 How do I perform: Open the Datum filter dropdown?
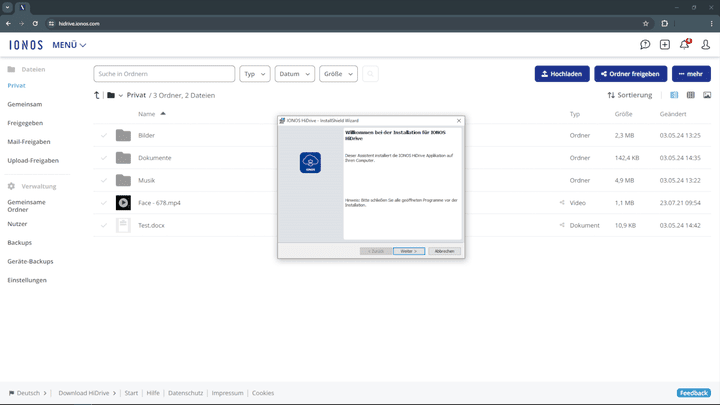[295, 74]
